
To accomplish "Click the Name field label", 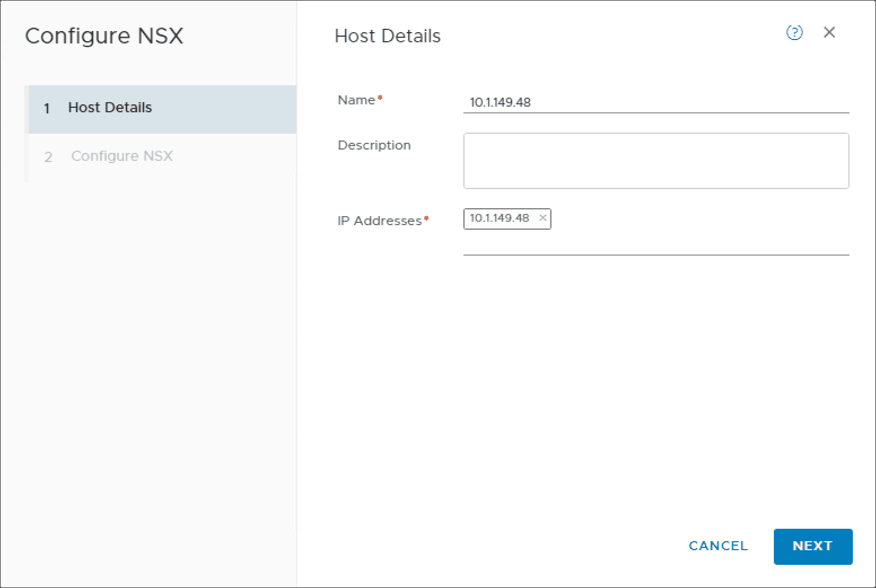I will 356,100.
